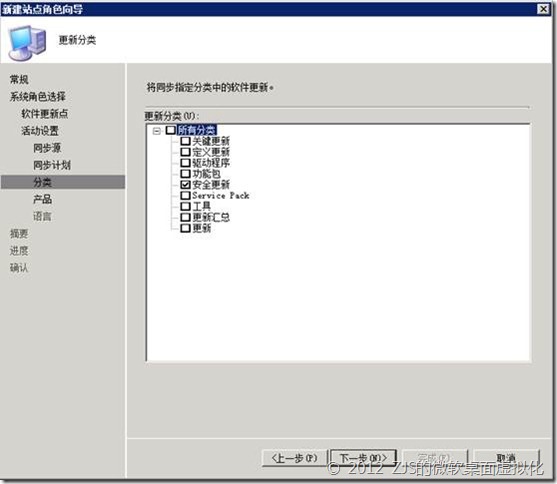
Task: Select the 驱动程序 tree label
Action: pyautogui.click(x=211, y=163)
